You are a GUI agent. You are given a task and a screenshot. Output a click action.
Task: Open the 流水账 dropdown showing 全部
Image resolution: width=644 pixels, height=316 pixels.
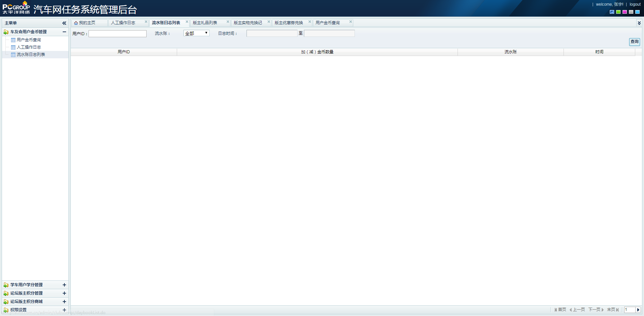coord(197,33)
